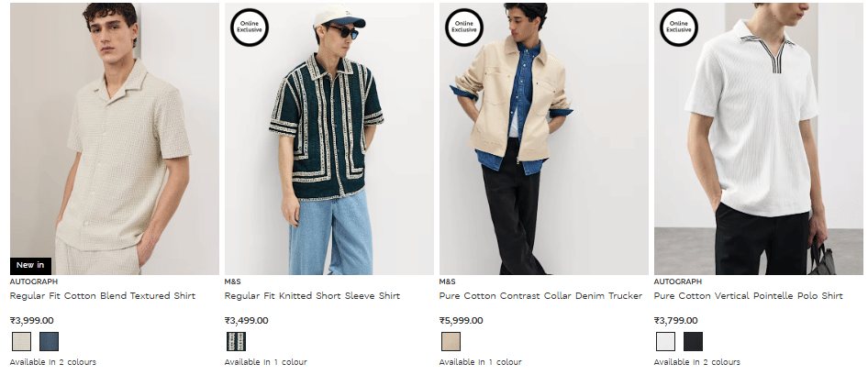Click AUTOGRAPH brand label above Polo Shirt

click(x=677, y=281)
